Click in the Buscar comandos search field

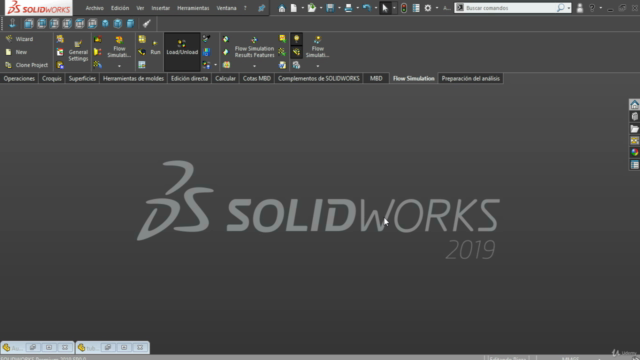(510, 8)
